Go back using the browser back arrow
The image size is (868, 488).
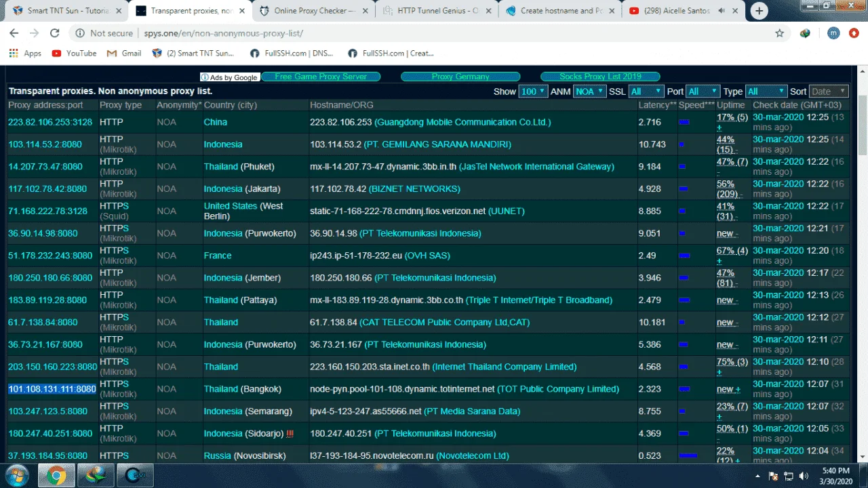15,33
